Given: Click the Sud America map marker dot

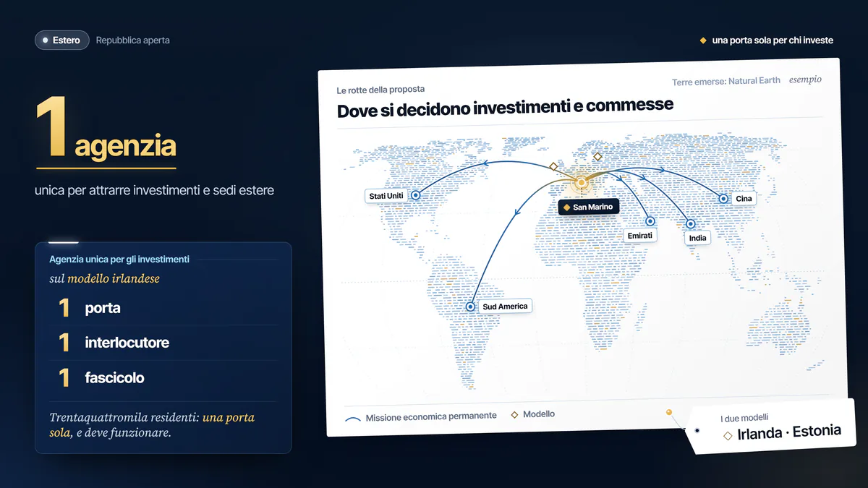Looking at the screenshot, I should tap(471, 307).
